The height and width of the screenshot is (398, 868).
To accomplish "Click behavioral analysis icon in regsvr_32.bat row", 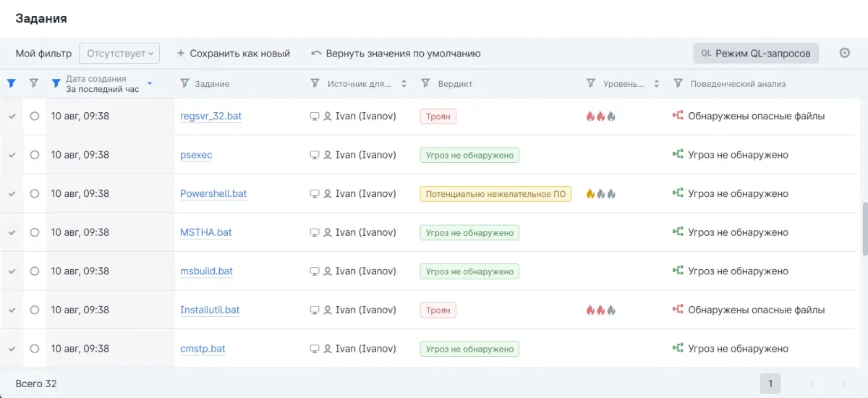I will point(678,116).
